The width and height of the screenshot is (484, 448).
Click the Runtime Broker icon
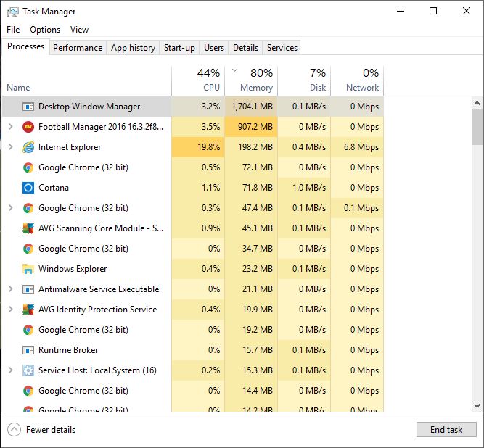[x=28, y=350]
